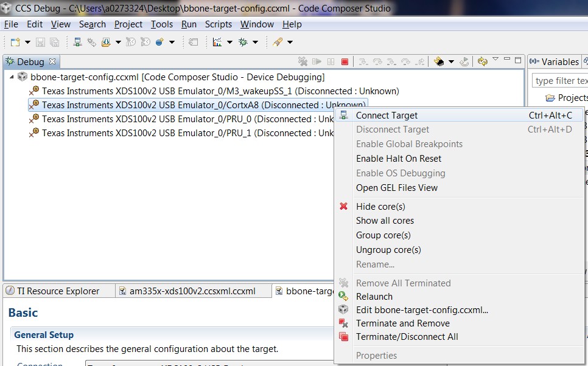
Task: Switch to the TI Resource Explorer tab
Action: pos(58,291)
